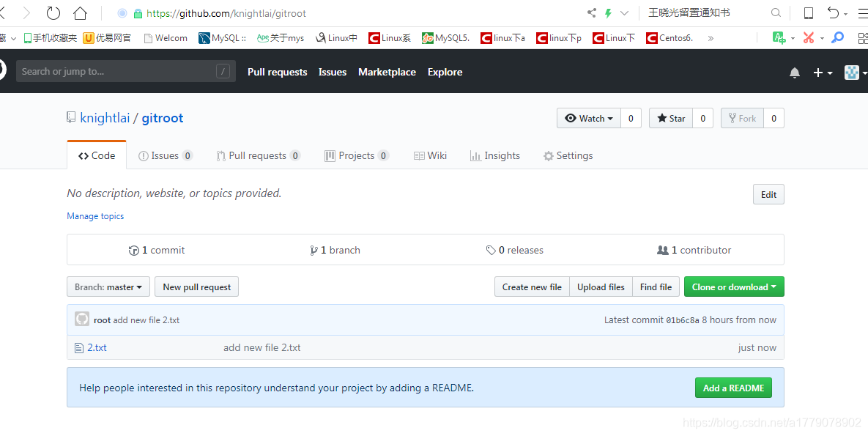Expand the Branch: master dropdown

[x=108, y=287]
